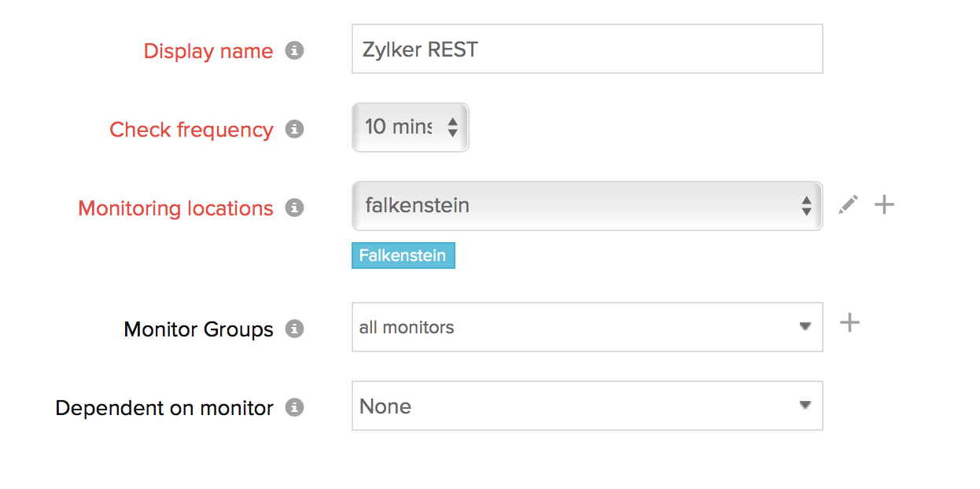Click info icon beside Dependent on monitor
Screen dimensions: 980x489
(294, 407)
